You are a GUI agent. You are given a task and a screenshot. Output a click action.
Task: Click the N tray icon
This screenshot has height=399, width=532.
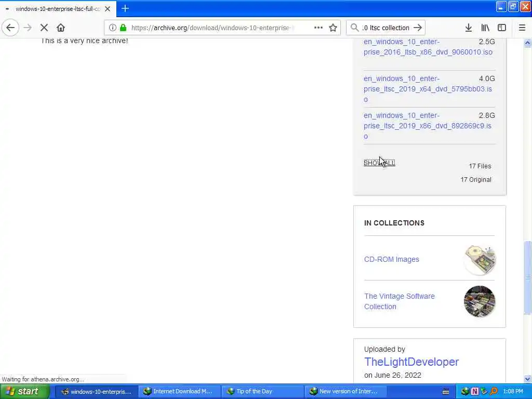(475, 392)
